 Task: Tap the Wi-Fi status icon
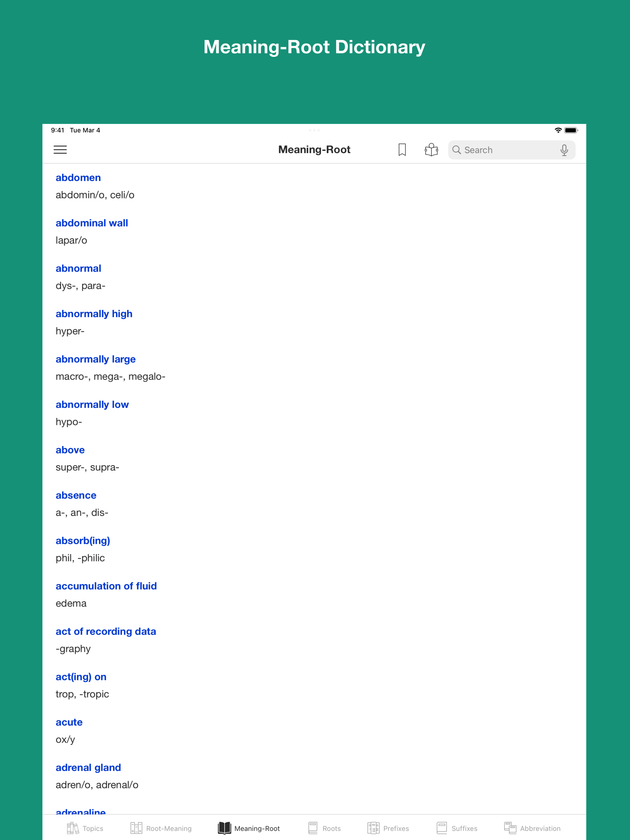point(558,130)
